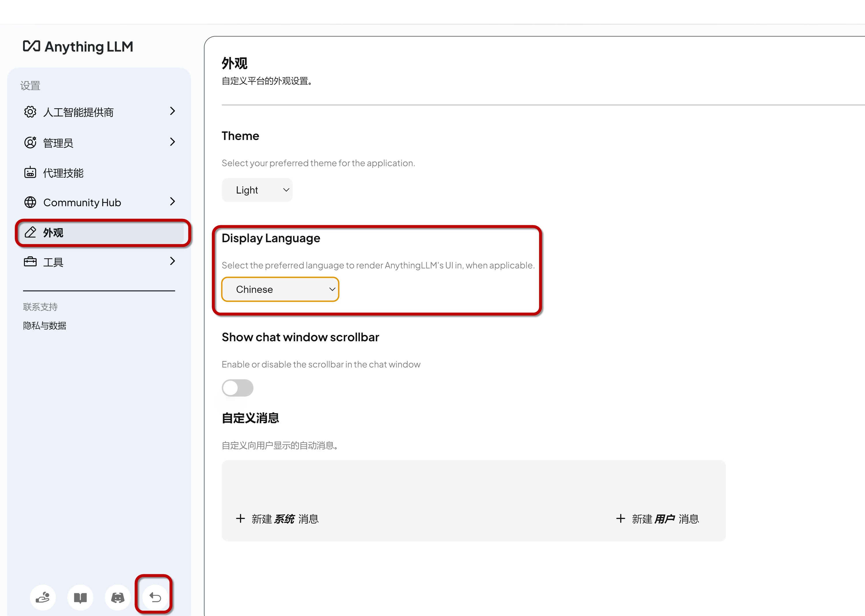Click the Show chat window scrollbar heading
Screen dimensions: 865x616
(x=300, y=337)
